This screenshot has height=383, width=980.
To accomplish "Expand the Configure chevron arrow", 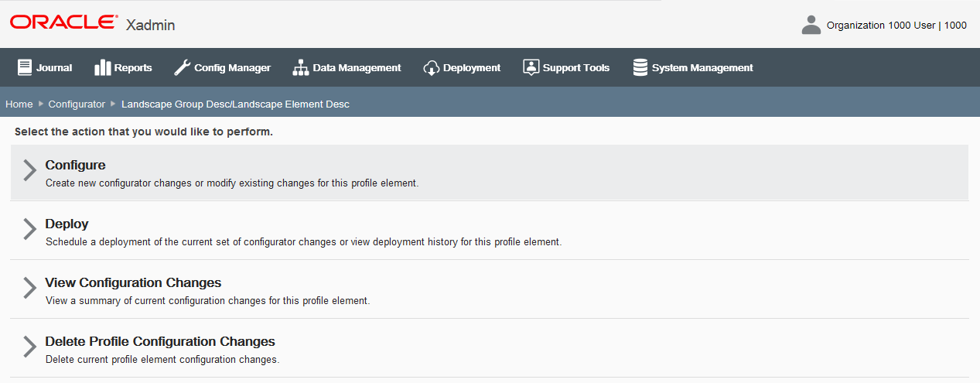I will point(29,171).
